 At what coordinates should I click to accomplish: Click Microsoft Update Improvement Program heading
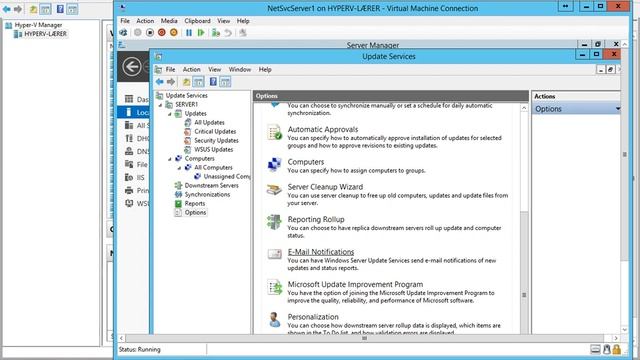355,284
